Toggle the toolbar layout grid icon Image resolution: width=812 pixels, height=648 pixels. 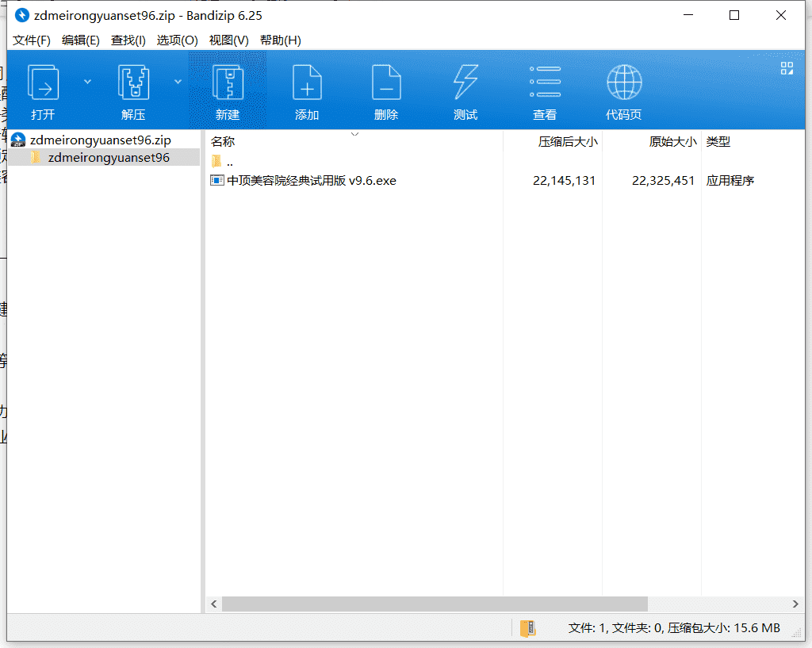click(787, 68)
